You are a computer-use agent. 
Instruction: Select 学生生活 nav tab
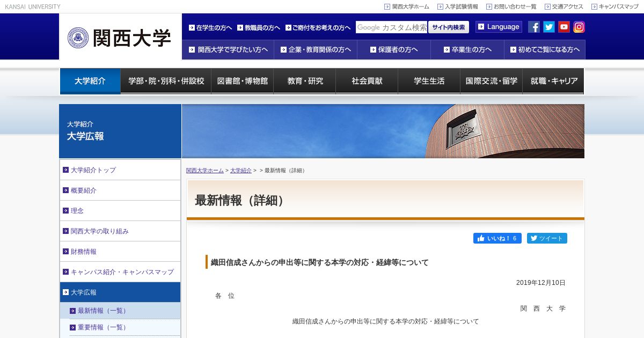pos(429,81)
